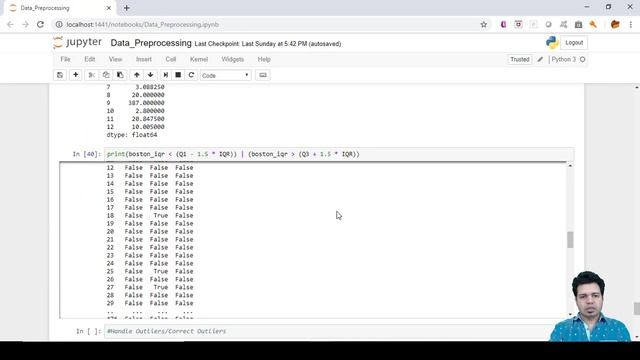Open the Chrome three-dot menu

pos(631,24)
